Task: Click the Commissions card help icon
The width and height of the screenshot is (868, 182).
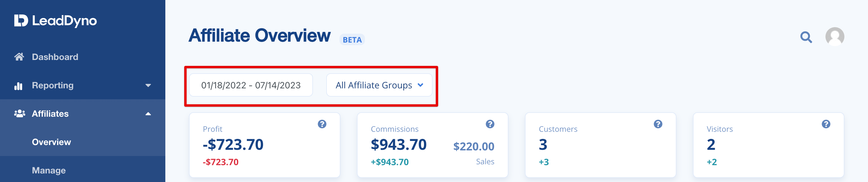Action: tap(490, 124)
